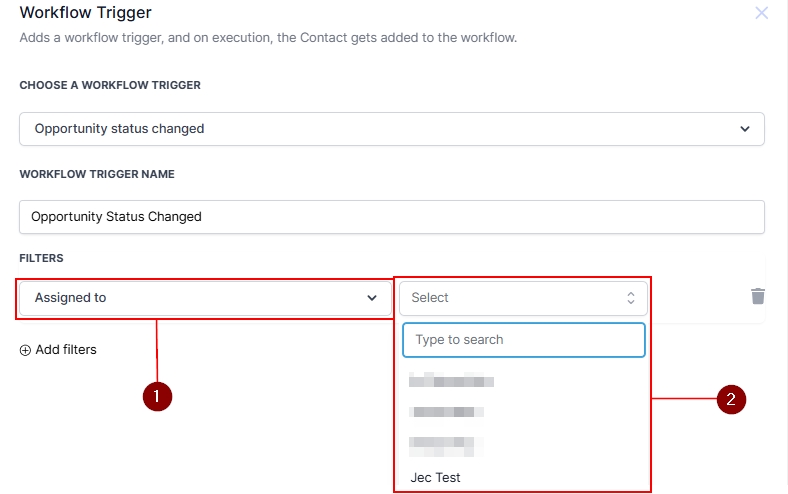788x494 pixels.
Task: Click the numbered marker 2 annotation
Action: pos(731,400)
